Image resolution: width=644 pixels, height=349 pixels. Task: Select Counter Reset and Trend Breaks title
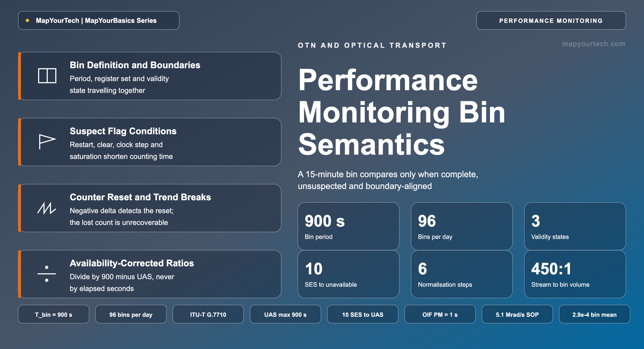[140, 197]
